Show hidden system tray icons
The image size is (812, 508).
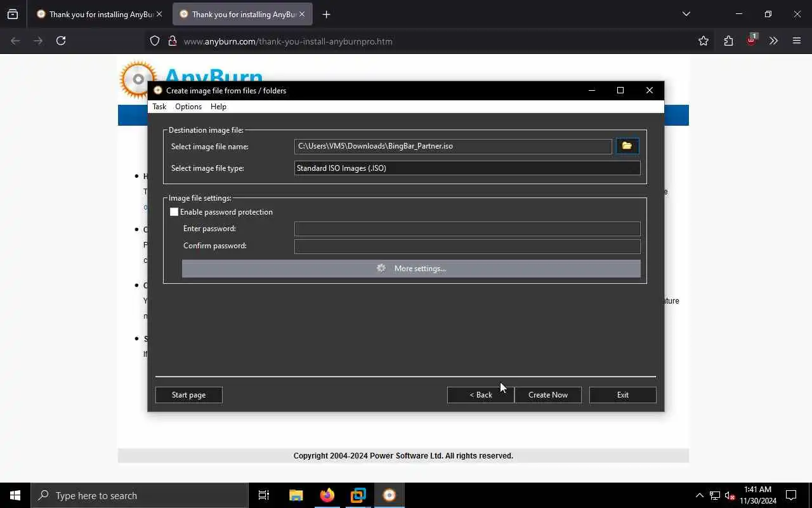[699, 496]
